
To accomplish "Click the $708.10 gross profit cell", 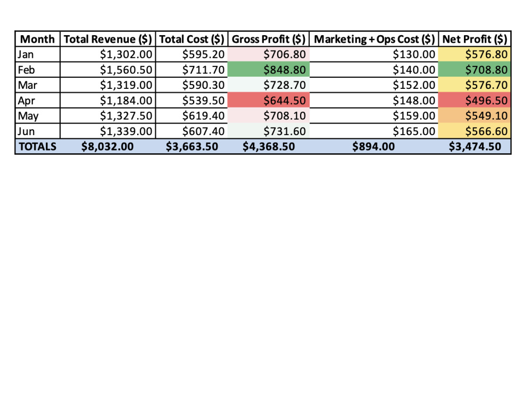I will pyautogui.click(x=268, y=115).
